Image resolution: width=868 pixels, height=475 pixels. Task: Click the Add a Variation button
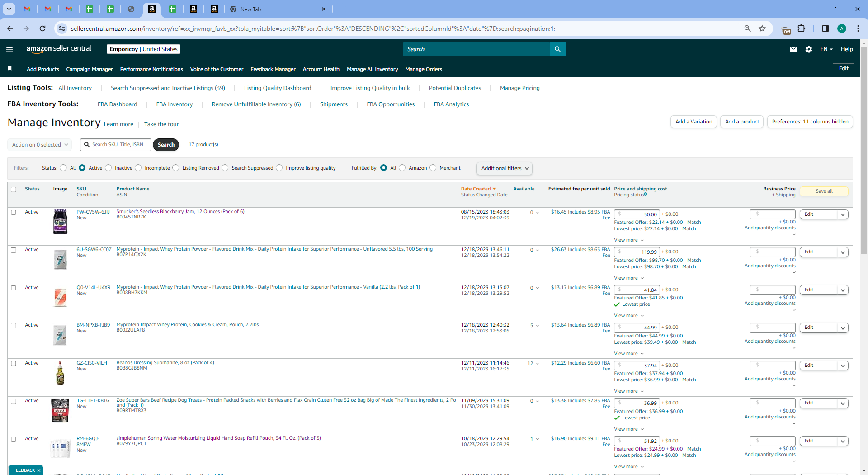pyautogui.click(x=693, y=122)
